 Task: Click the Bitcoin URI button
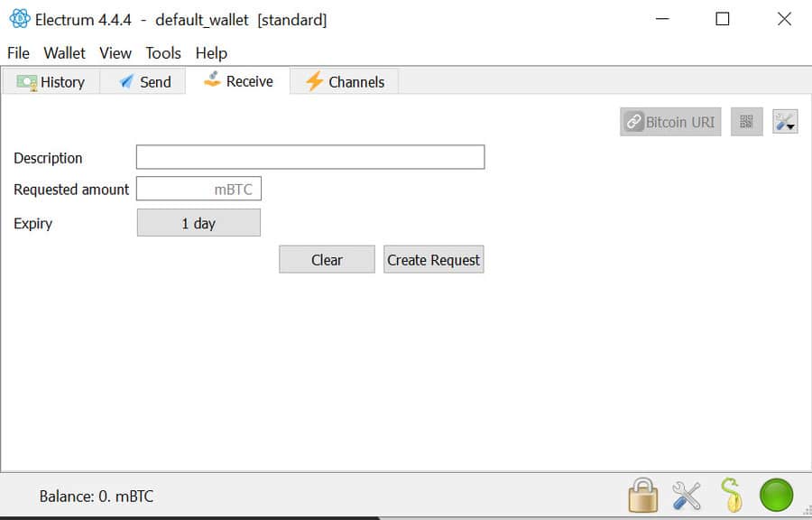670,122
